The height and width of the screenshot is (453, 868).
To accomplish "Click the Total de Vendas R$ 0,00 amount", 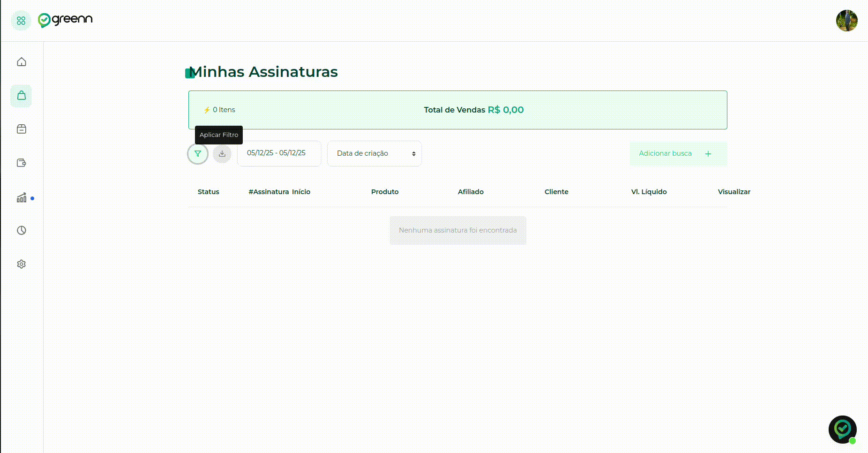I will click(x=474, y=110).
